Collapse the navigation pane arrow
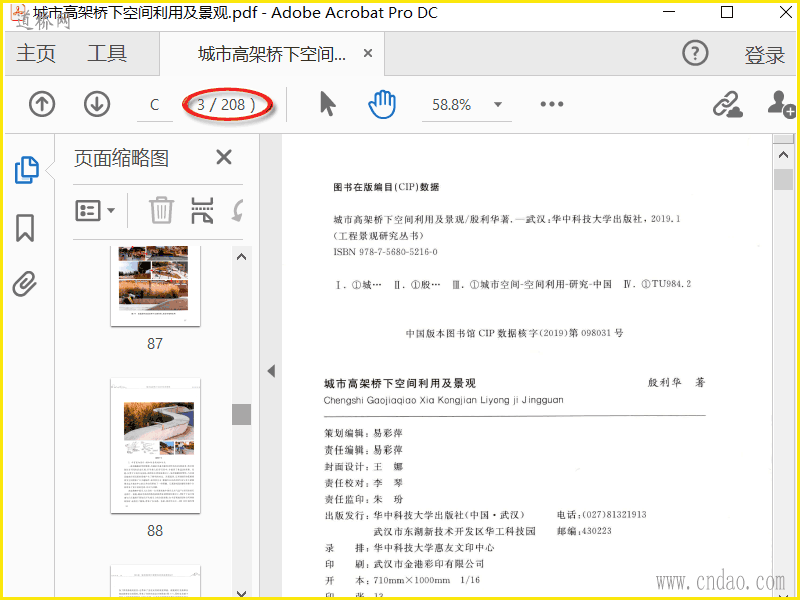This screenshot has width=800, height=600. tap(271, 371)
